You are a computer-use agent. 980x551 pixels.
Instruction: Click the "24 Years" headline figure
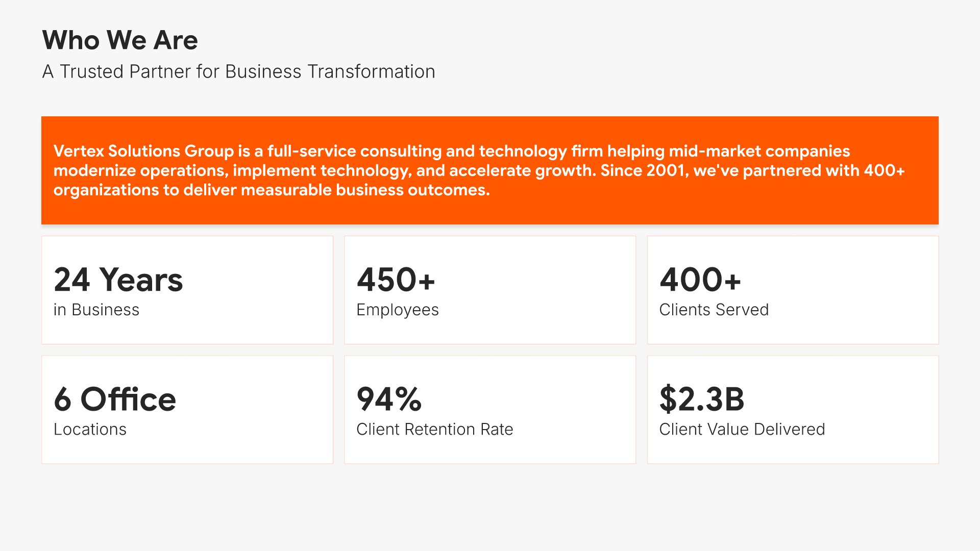(x=118, y=280)
